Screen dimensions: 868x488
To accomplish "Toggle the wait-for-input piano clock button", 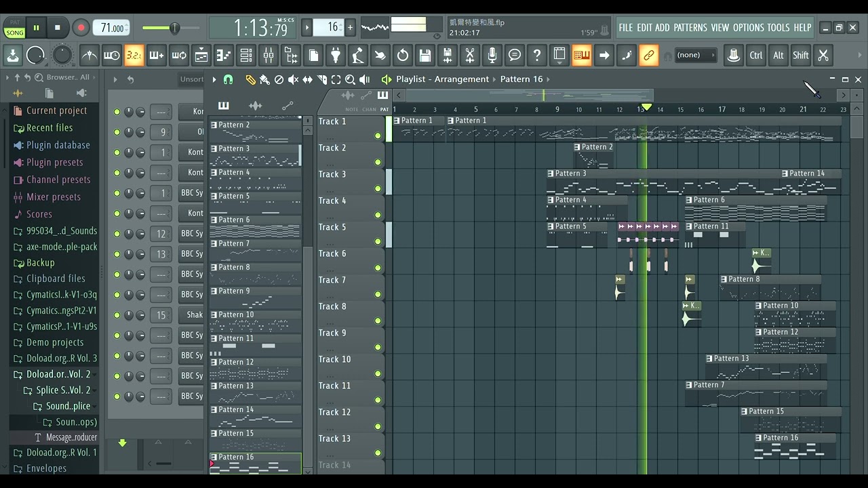I will (112, 55).
